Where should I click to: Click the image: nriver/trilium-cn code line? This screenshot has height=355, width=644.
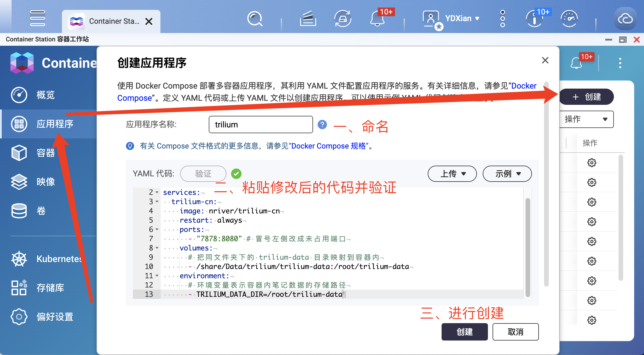pos(230,211)
